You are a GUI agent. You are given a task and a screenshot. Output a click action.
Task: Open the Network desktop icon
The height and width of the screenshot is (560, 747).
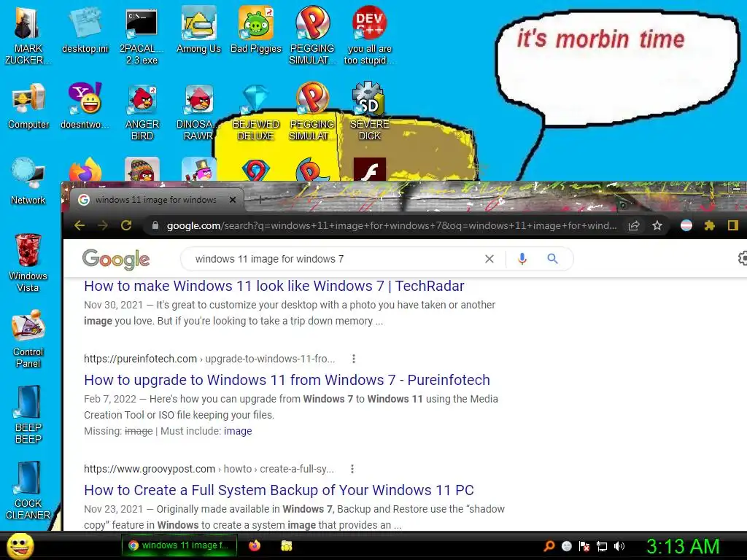coord(28,181)
